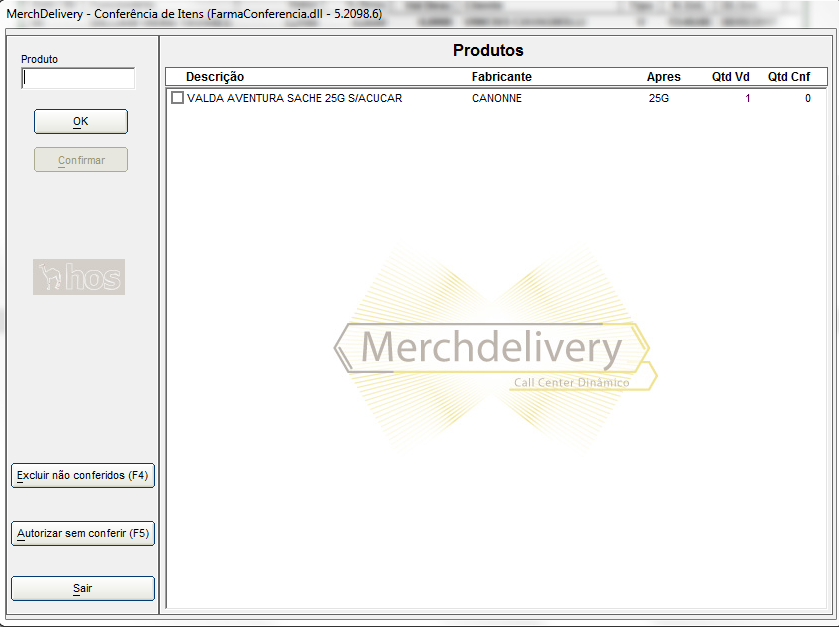Click the Produto input field

tap(78, 79)
